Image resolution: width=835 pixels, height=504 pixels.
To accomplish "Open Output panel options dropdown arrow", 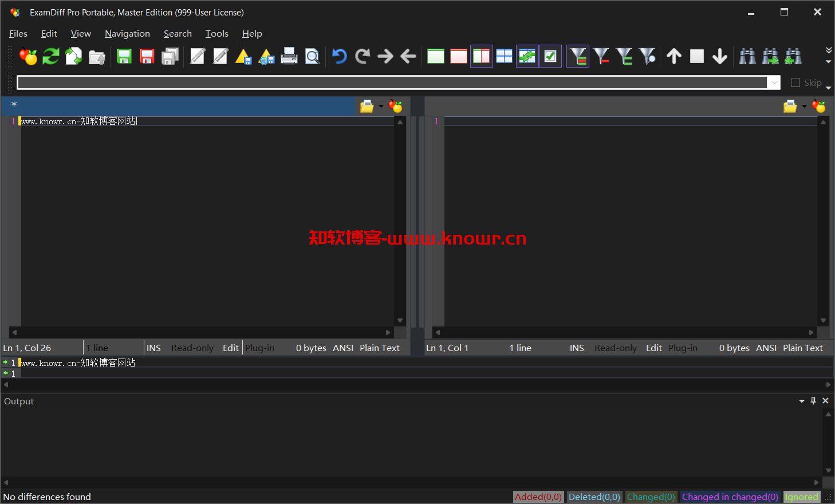I will click(x=802, y=401).
